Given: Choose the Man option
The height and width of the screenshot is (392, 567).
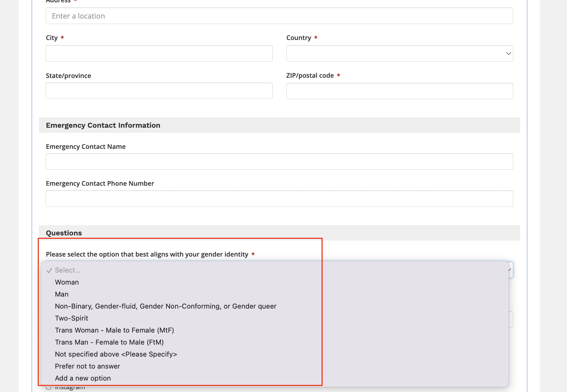Looking at the screenshot, I should (62, 294).
